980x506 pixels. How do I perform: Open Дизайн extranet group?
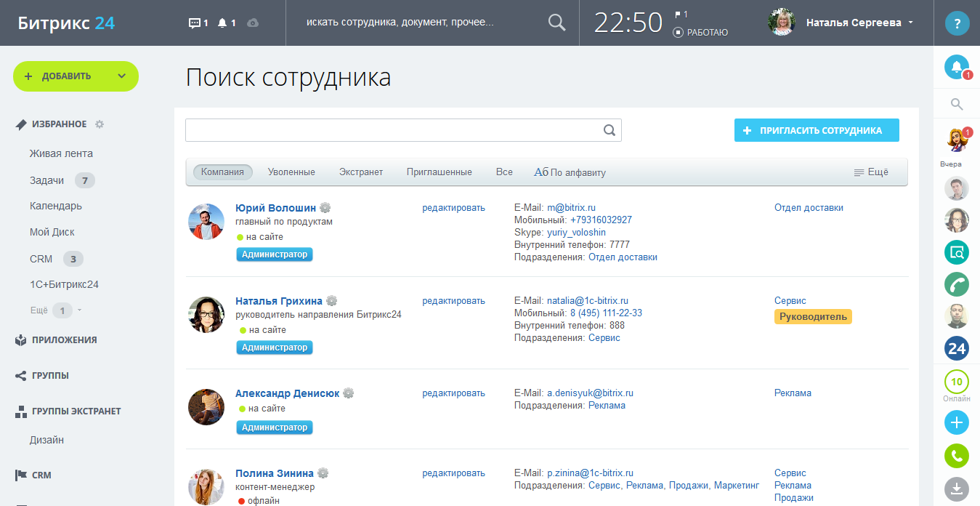click(47, 440)
